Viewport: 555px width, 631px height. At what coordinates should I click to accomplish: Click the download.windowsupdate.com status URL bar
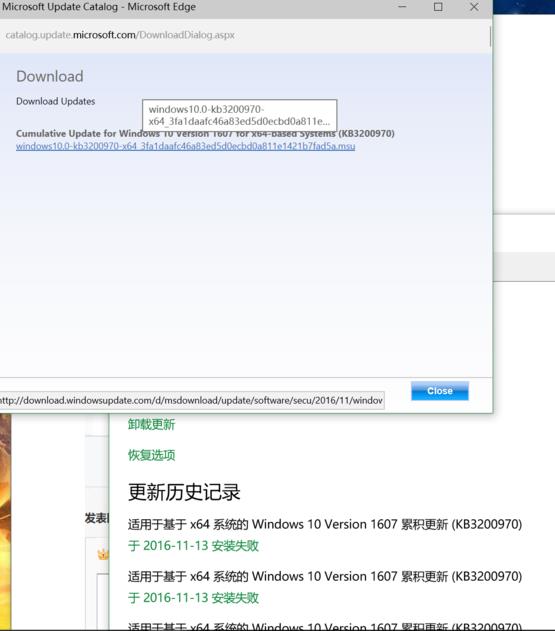tap(192, 400)
